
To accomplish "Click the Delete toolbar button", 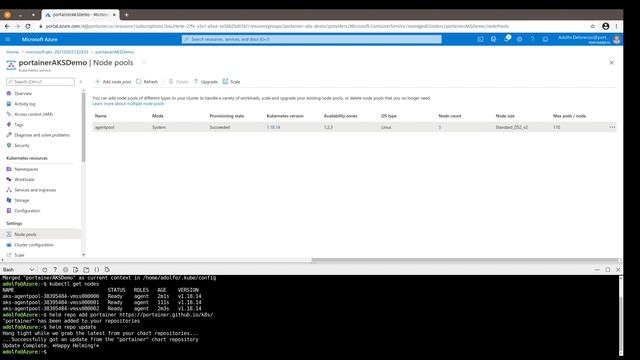I will pyautogui.click(x=178, y=82).
